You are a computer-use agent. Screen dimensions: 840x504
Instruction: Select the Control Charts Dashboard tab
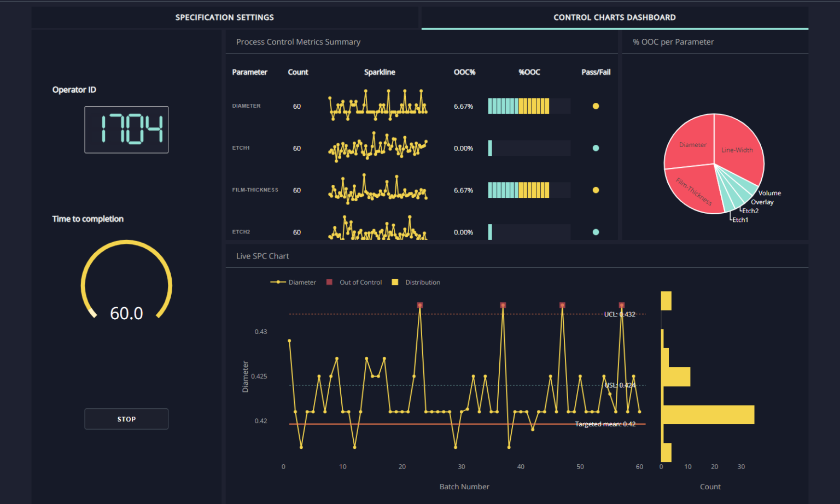pos(614,17)
